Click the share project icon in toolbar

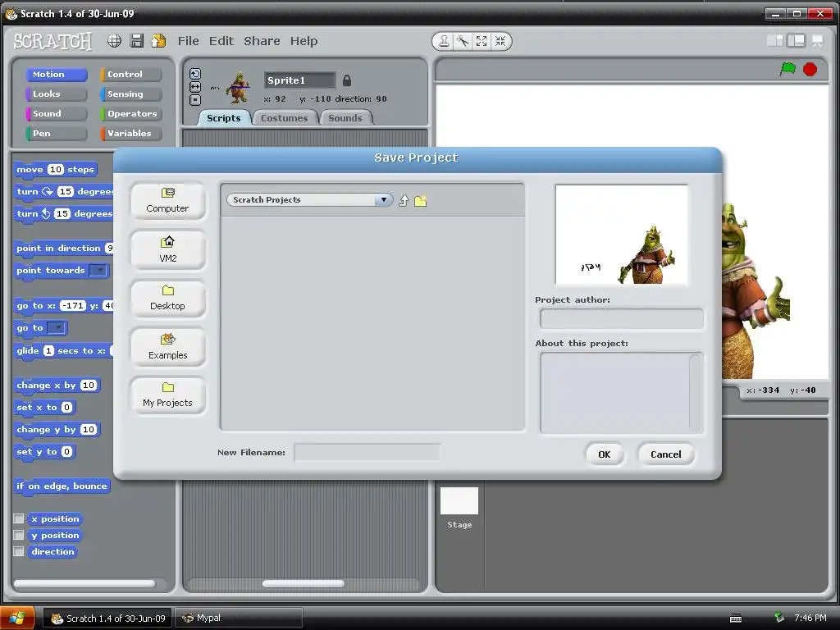click(x=158, y=41)
